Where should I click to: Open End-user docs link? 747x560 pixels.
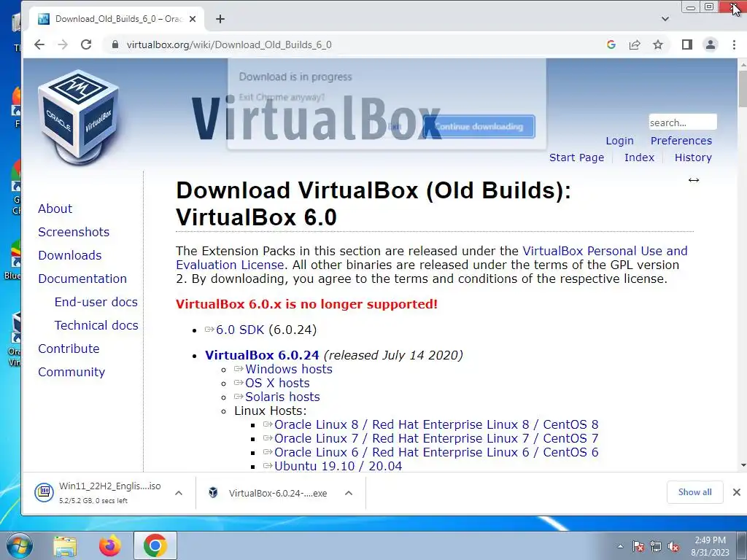click(96, 302)
